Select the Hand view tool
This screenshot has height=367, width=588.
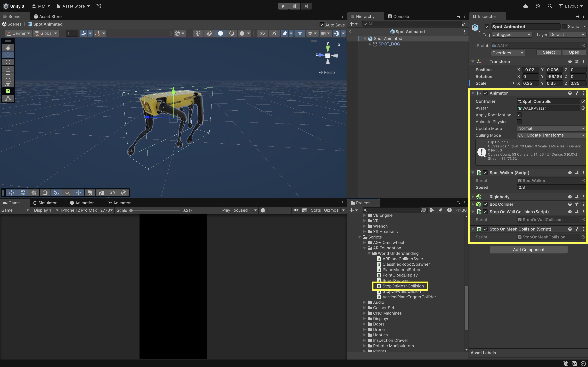pyautogui.click(x=8, y=48)
